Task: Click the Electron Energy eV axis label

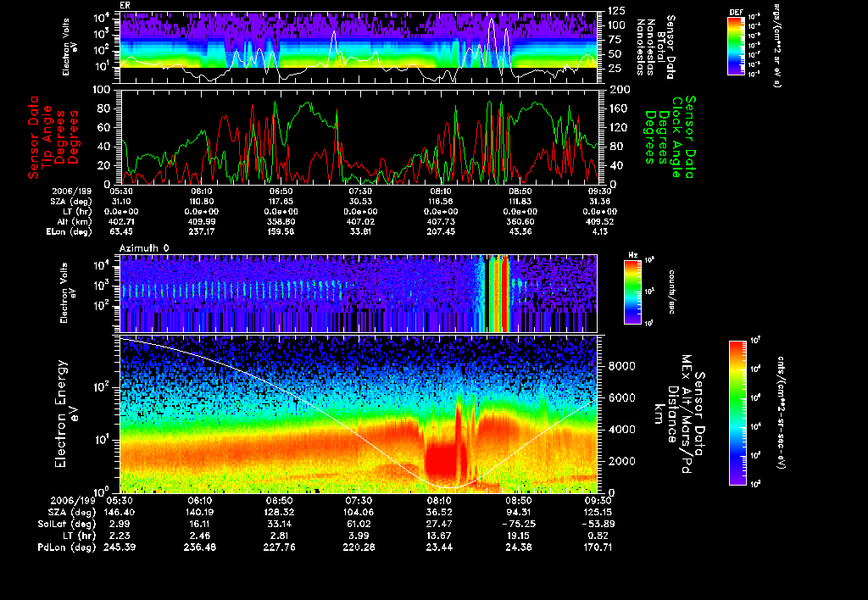Action: pos(66,414)
